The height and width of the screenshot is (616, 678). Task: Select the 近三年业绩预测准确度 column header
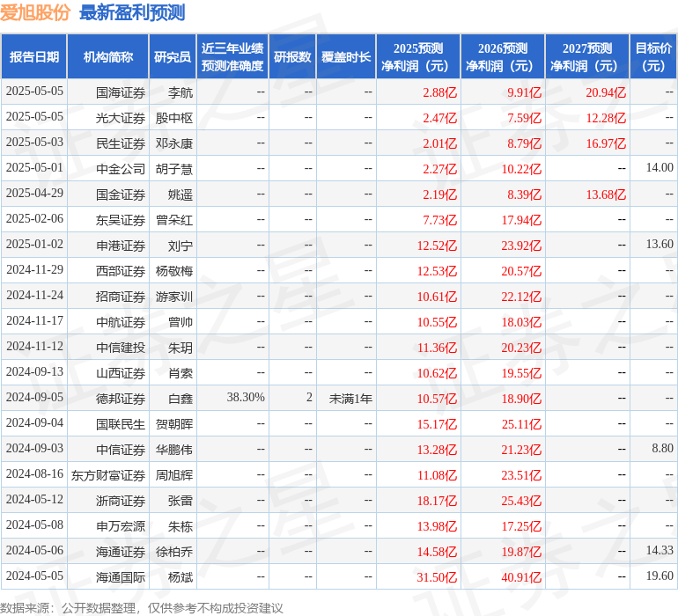tap(232, 57)
